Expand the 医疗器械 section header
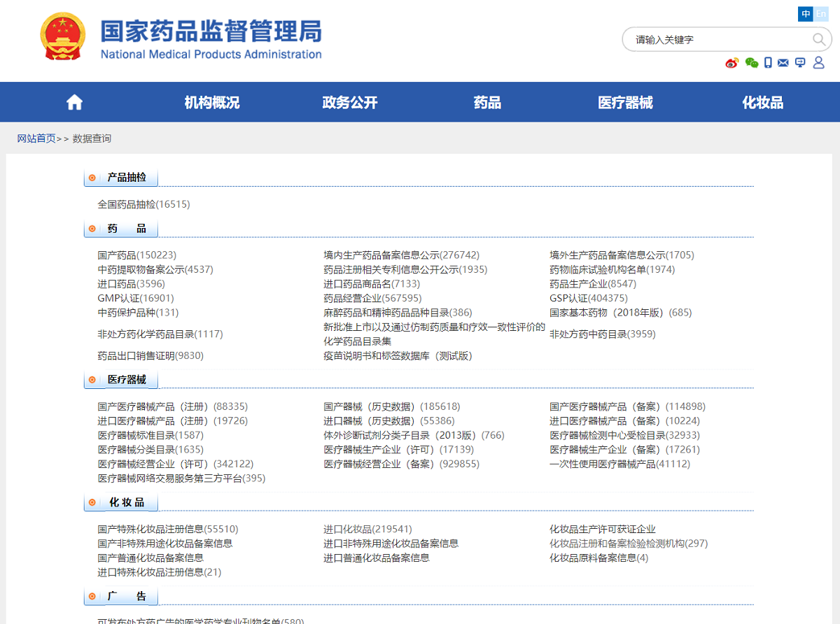840x624 pixels. pyautogui.click(x=122, y=379)
